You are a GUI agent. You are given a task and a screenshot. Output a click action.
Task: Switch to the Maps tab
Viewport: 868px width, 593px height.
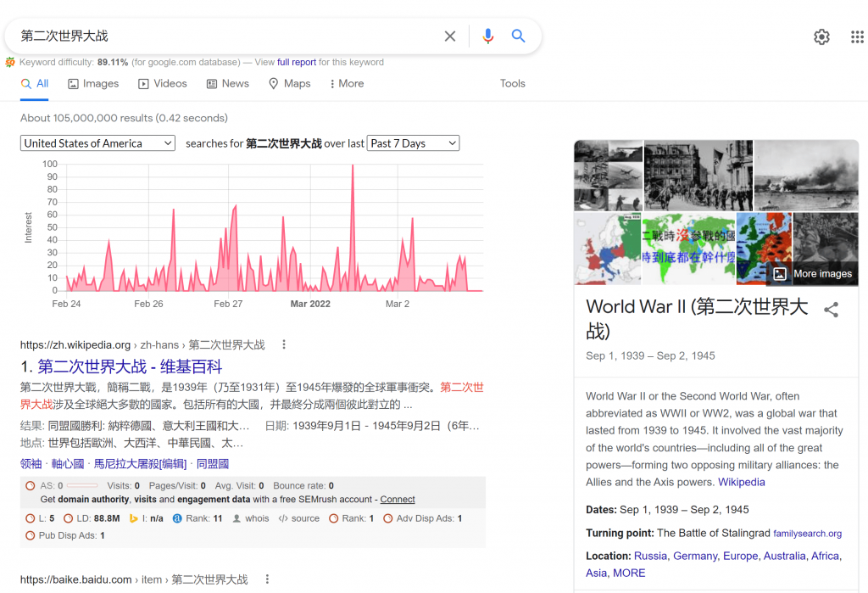click(290, 84)
